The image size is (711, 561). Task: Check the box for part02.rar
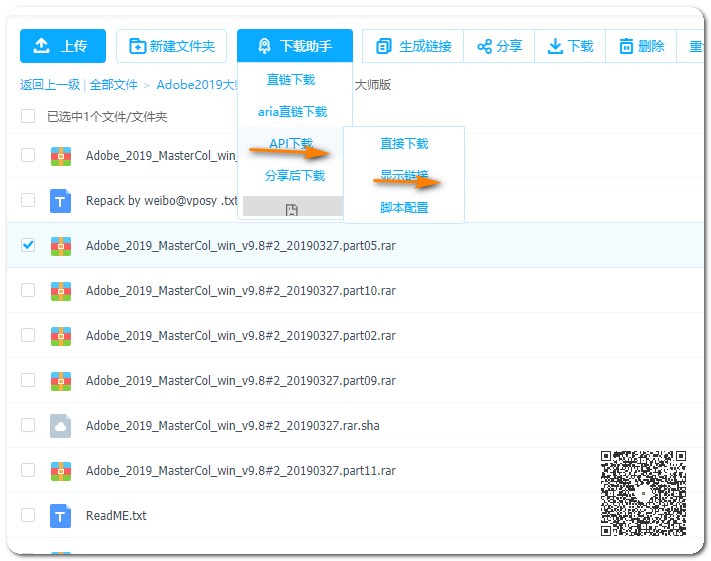pos(28,335)
